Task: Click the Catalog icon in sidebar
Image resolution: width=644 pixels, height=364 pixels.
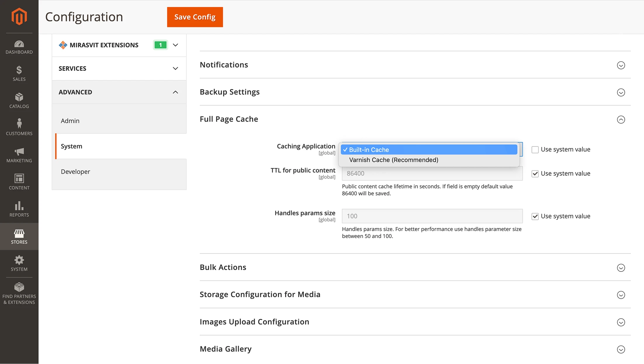Action: [20, 97]
